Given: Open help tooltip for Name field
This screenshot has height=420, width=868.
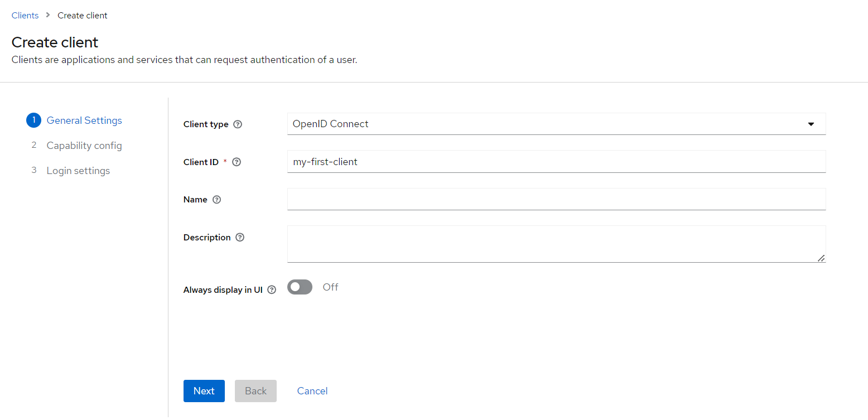Looking at the screenshot, I should coord(217,200).
